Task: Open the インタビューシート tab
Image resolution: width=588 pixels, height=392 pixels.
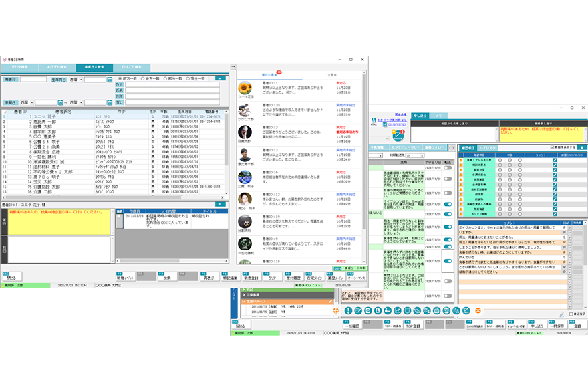Action: tap(405, 146)
